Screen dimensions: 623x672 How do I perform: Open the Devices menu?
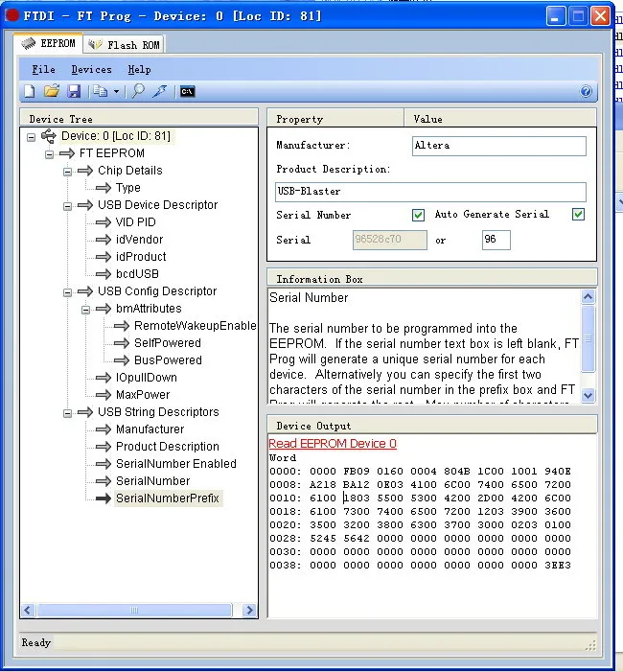click(91, 69)
